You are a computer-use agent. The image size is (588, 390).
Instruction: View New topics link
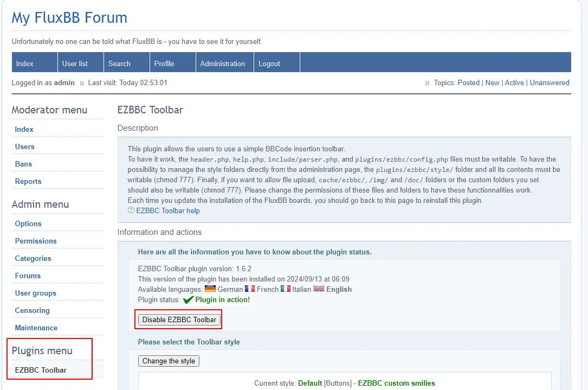click(493, 82)
